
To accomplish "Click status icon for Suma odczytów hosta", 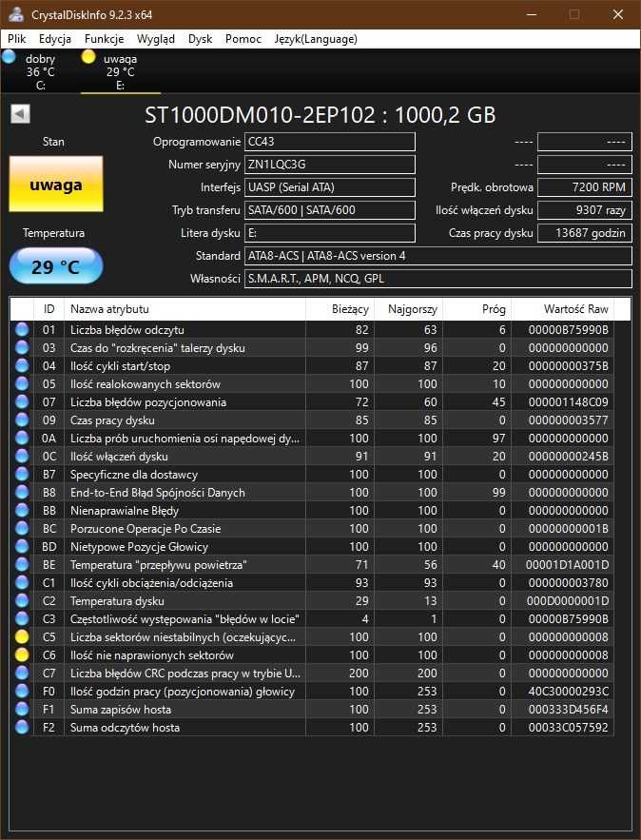I will [22, 728].
